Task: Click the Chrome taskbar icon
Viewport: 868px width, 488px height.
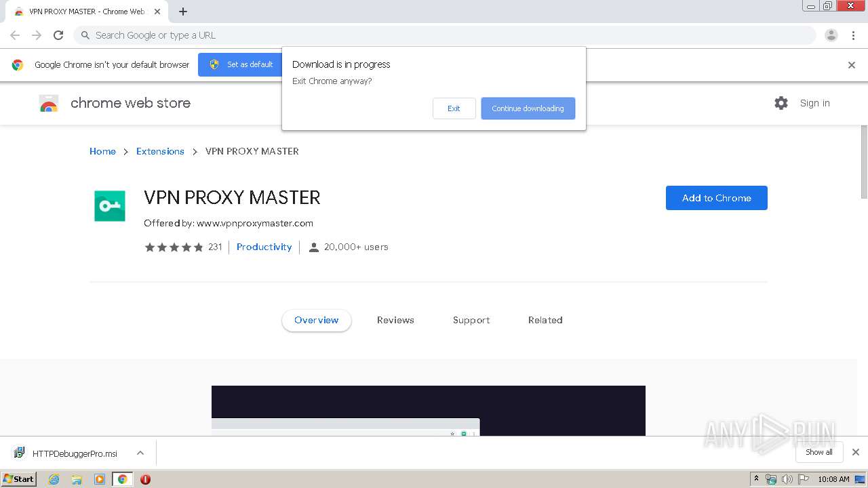Action: click(122, 479)
